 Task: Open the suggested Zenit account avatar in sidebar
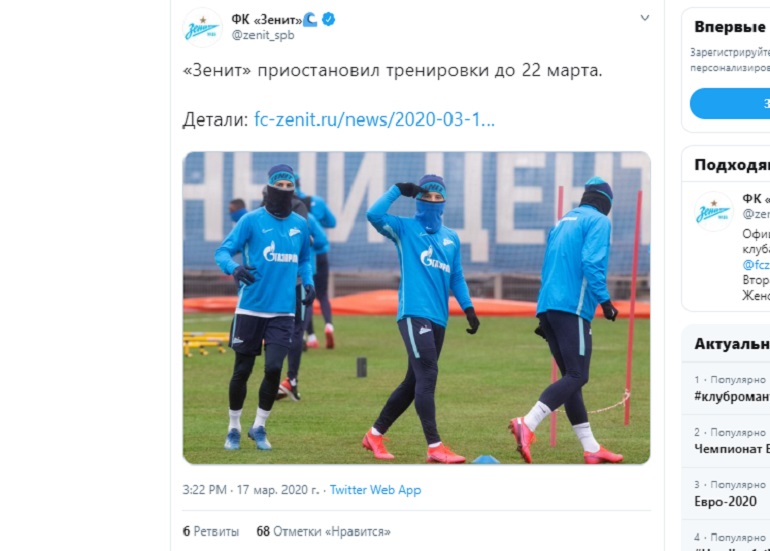coord(714,212)
